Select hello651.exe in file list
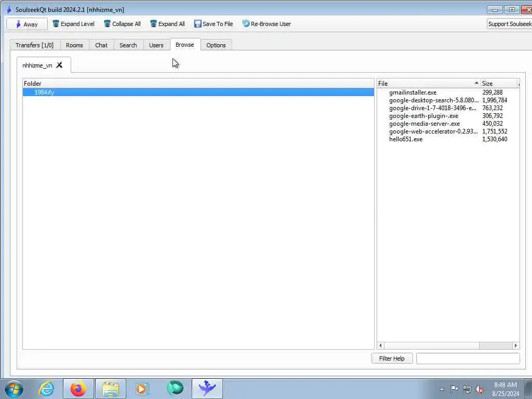This screenshot has width=532, height=399. click(x=406, y=139)
